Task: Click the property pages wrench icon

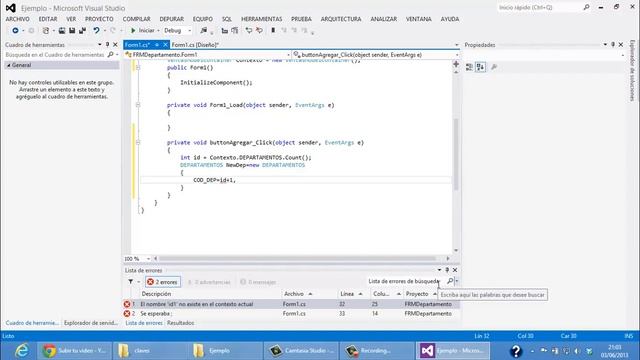Action: [494, 67]
